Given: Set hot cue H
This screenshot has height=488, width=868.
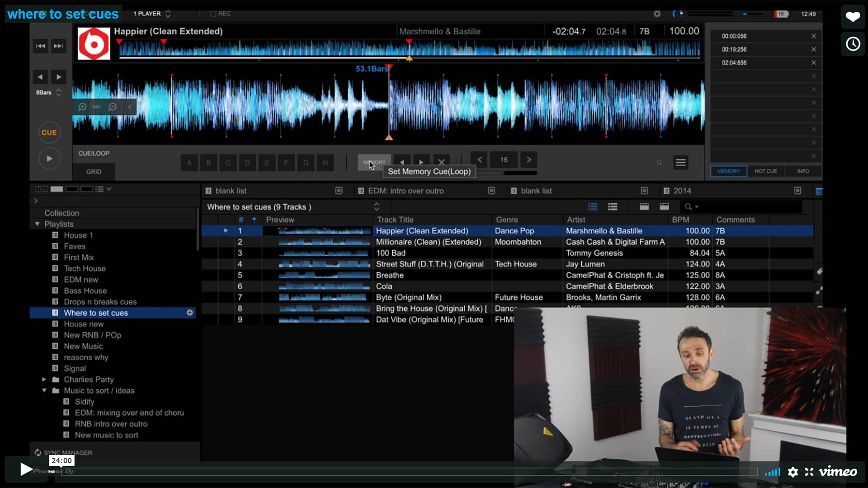Looking at the screenshot, I should pos(325,163).
